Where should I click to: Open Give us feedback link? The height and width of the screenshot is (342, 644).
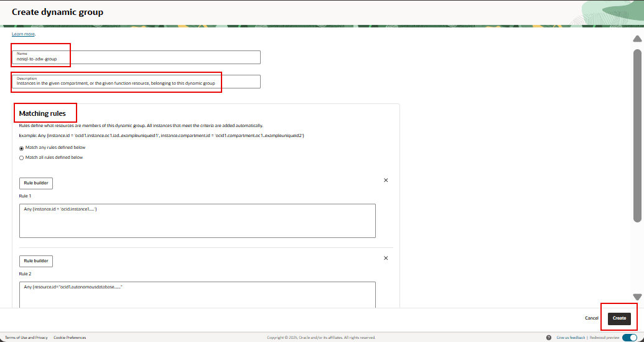pyautogui.click(x=571, y=338)
